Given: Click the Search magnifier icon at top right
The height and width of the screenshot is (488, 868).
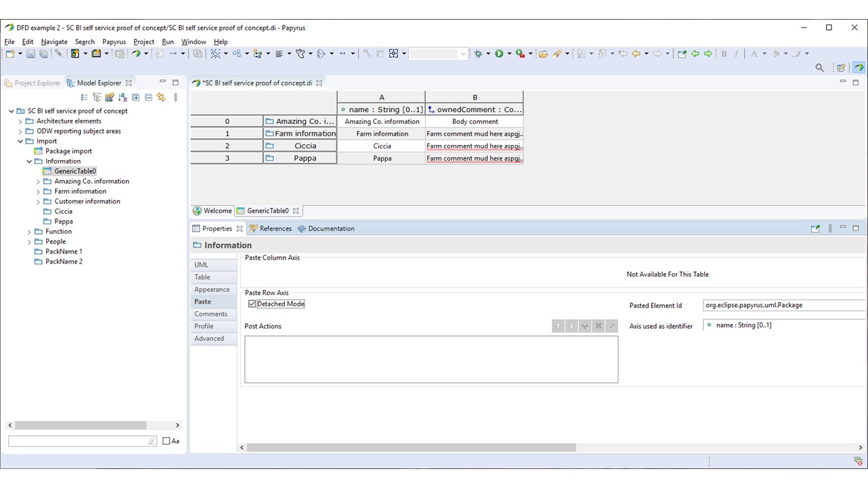Looking at the screenshot, I should click(819, 68).
